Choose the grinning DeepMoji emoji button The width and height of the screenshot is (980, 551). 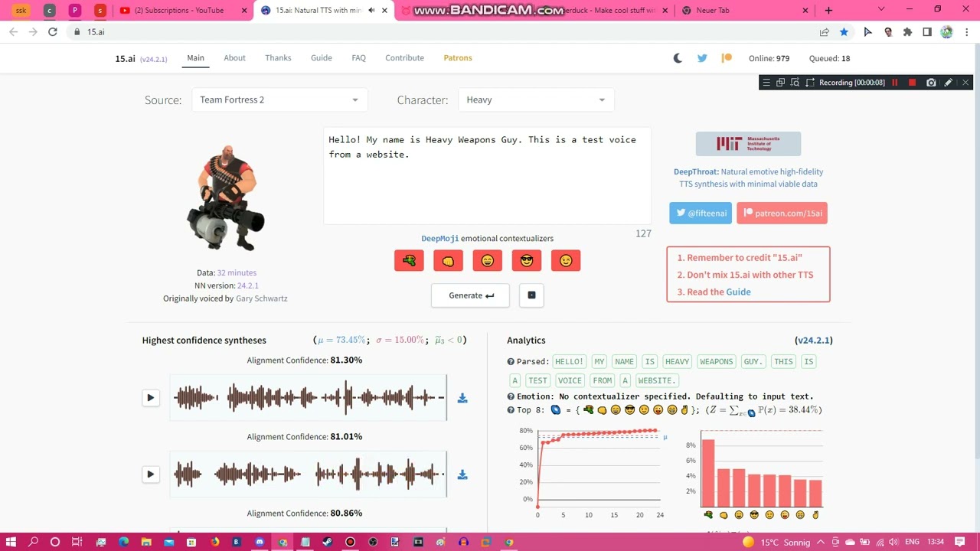pyautogui.click(x=487, y=261)
